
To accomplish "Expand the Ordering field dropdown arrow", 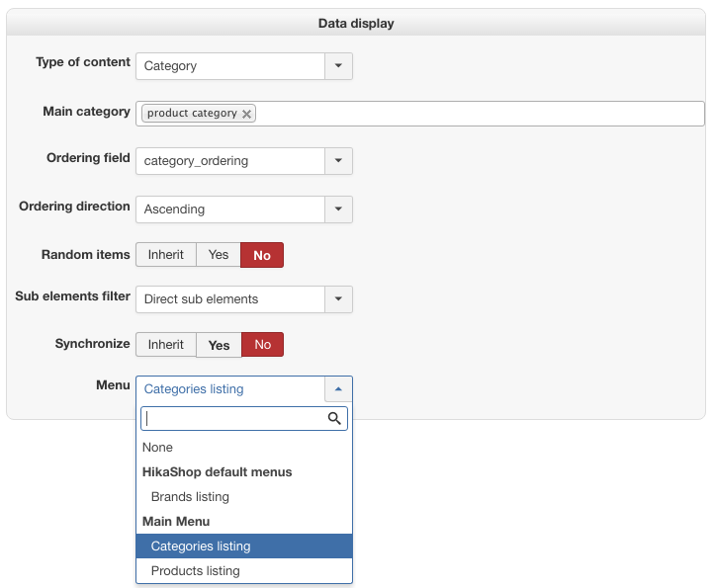I will click(x=338, y=161).
